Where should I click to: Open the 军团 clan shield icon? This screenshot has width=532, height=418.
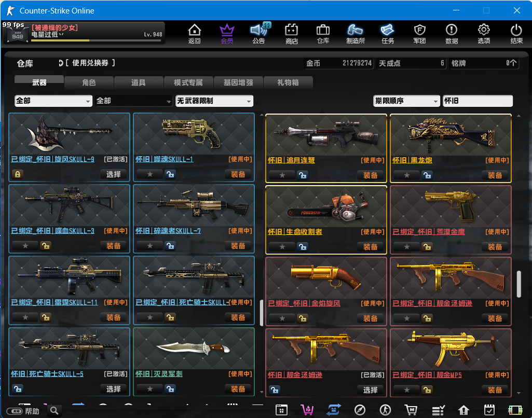pyautogui.click(x=420, y=34)
